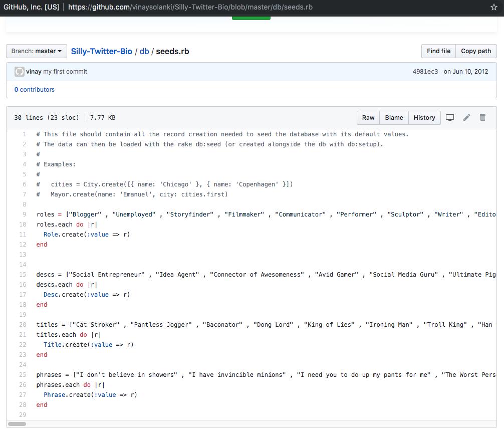Click the descs array line with "Social Entrepreneur"
Screen dimensions: 504x433
click(x=266, y=275)
